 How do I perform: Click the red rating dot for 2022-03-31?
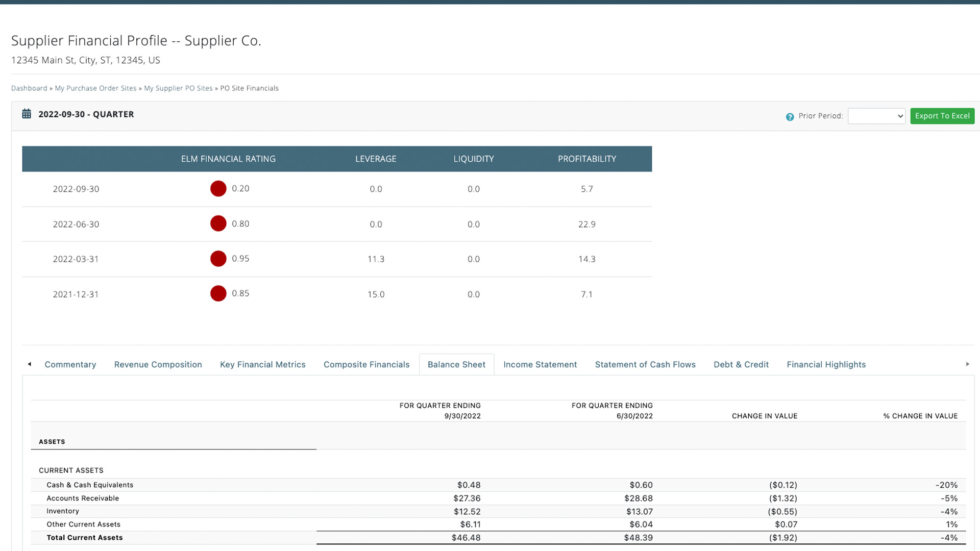pos(218,259)
